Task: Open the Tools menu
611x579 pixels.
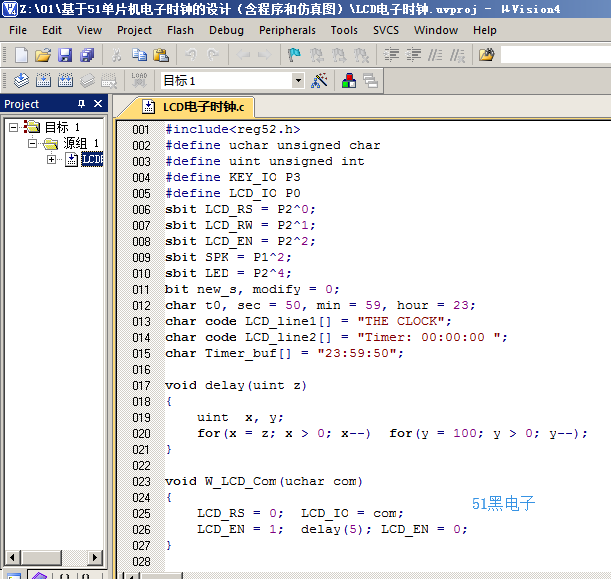Action: coord(344,30)
